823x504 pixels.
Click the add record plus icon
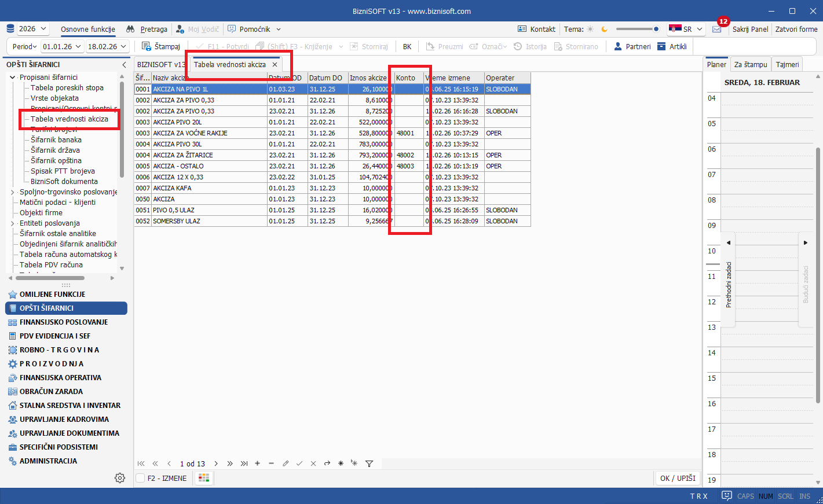(x=257, y=463)
